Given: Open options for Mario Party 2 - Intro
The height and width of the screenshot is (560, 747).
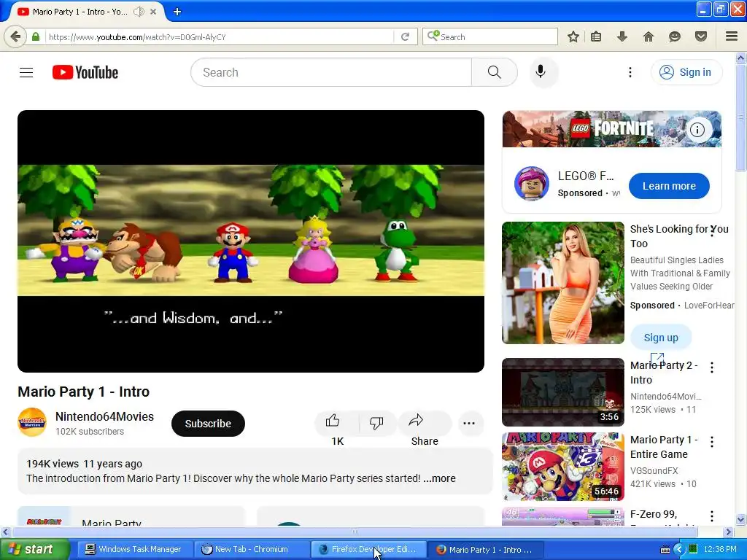Looking at the screenshot, I should (712, 367).
